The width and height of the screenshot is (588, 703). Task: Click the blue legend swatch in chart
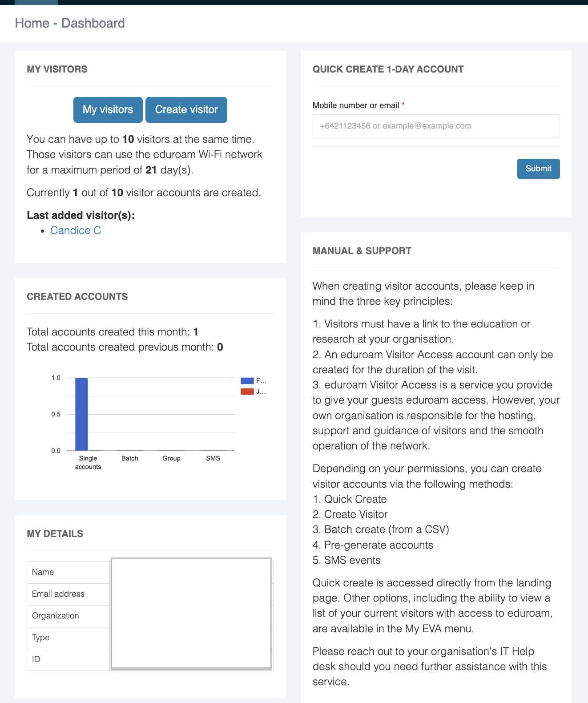247,380
